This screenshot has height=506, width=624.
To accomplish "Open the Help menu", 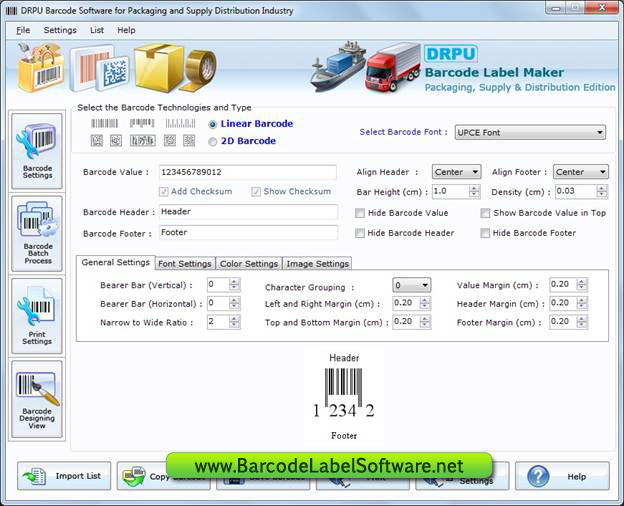I will pos(126,30).
